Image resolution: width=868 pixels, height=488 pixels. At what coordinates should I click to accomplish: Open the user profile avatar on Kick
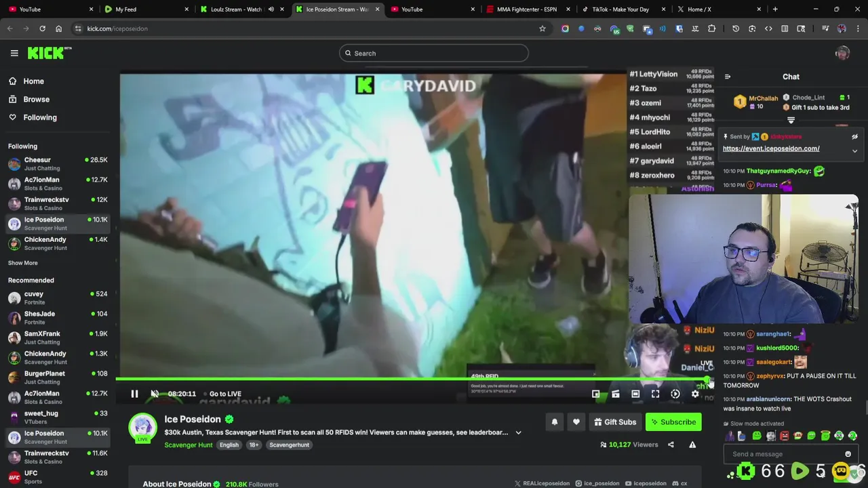coord(842,53)
